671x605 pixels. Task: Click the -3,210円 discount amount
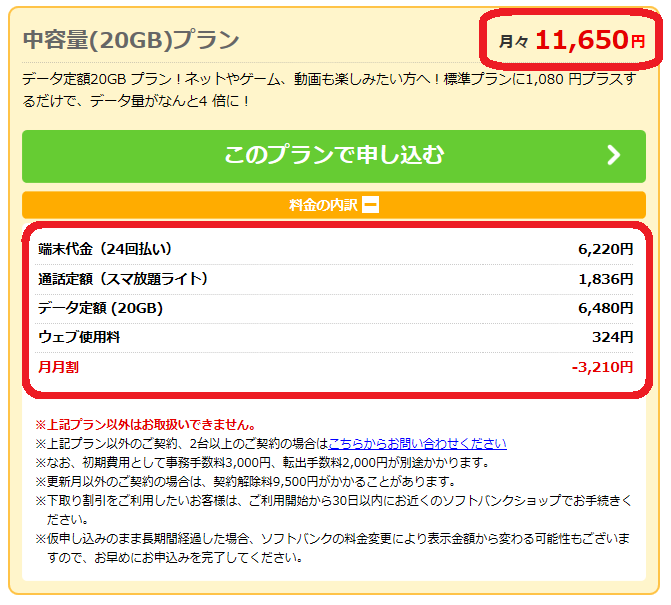click(602, 367)
